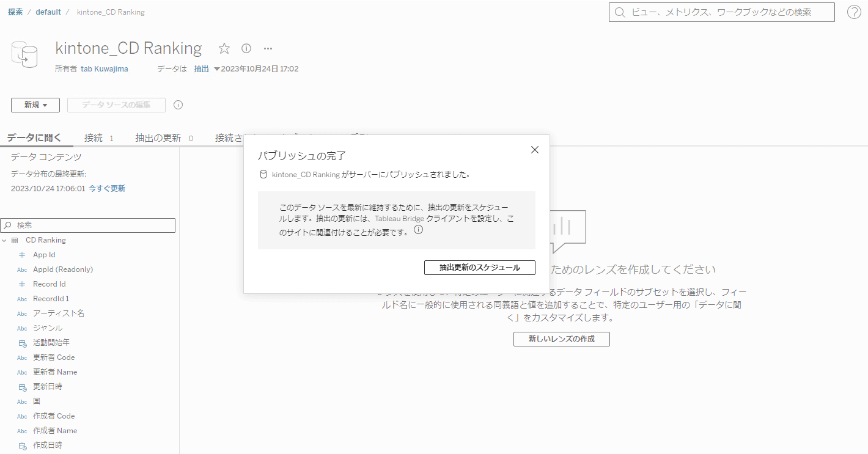868x454 pixels.
Task: Click the Abc icon of 国 field
Action: click(22, 401)
